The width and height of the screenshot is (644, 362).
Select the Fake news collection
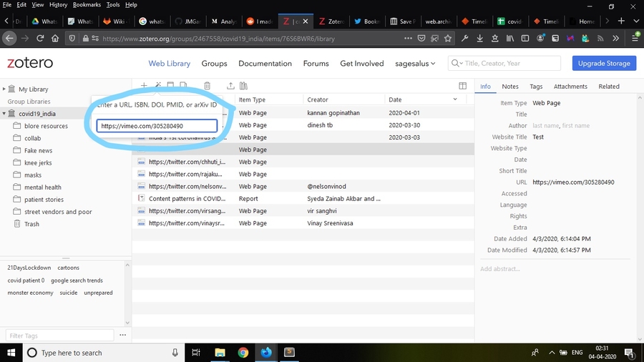point(38,150)
